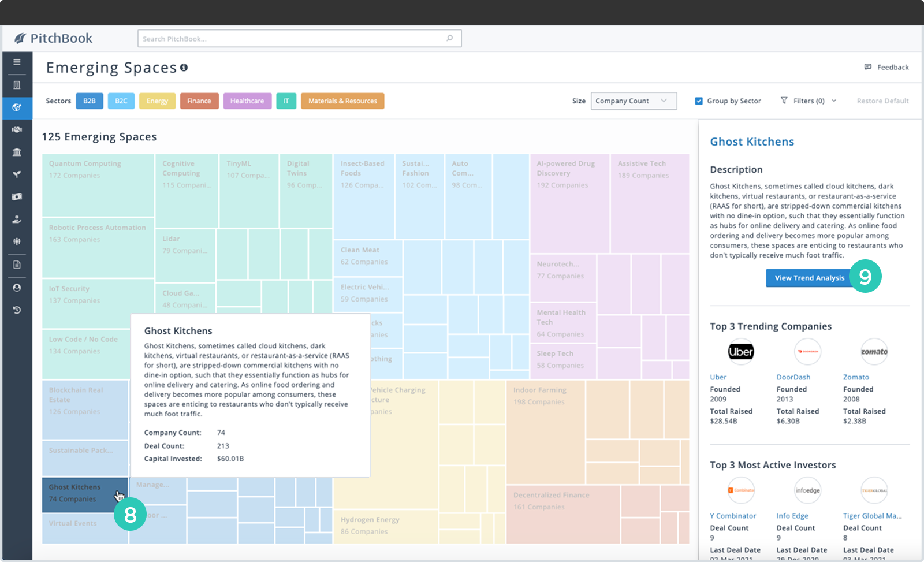Open the building (companies) sidebar icon

tap(17, 85)
